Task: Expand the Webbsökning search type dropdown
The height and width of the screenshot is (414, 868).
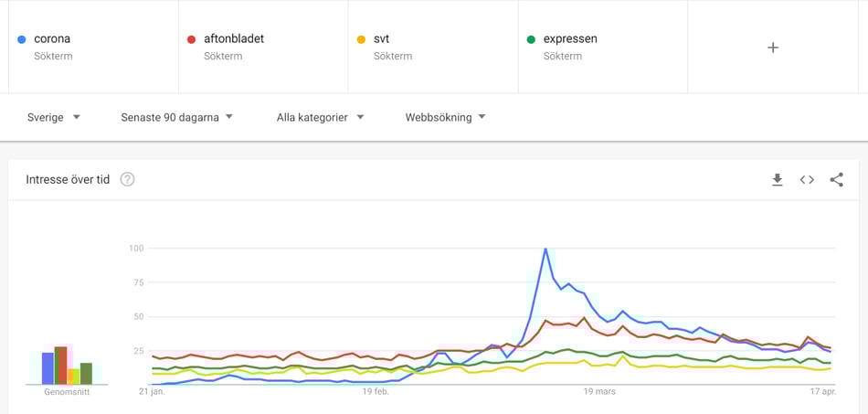Action: click(x=445, y=117)
